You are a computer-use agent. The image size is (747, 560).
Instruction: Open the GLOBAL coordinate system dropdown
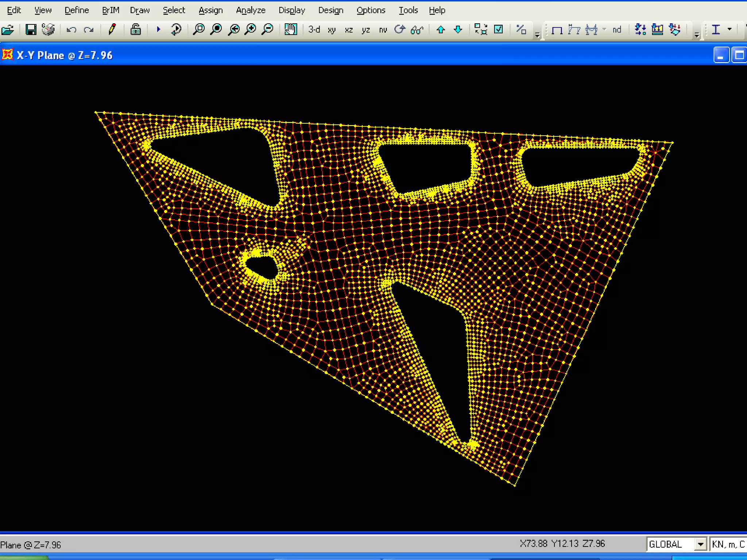click(700, 544)
